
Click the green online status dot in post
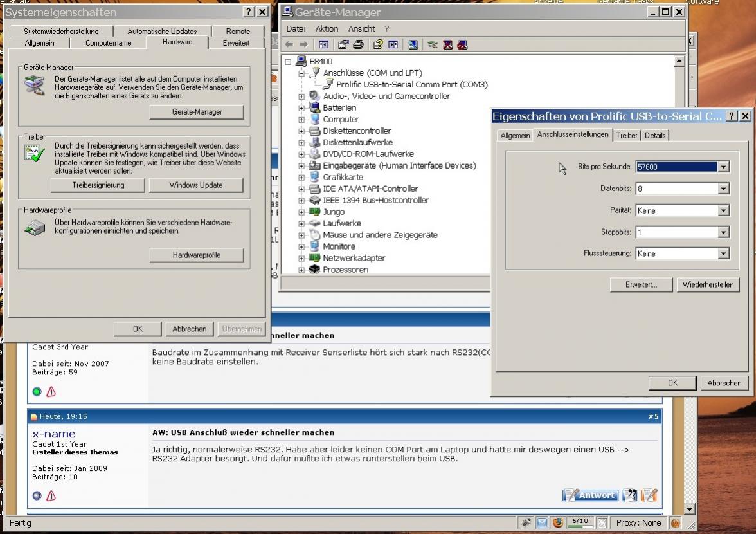(x=37, y=391)
